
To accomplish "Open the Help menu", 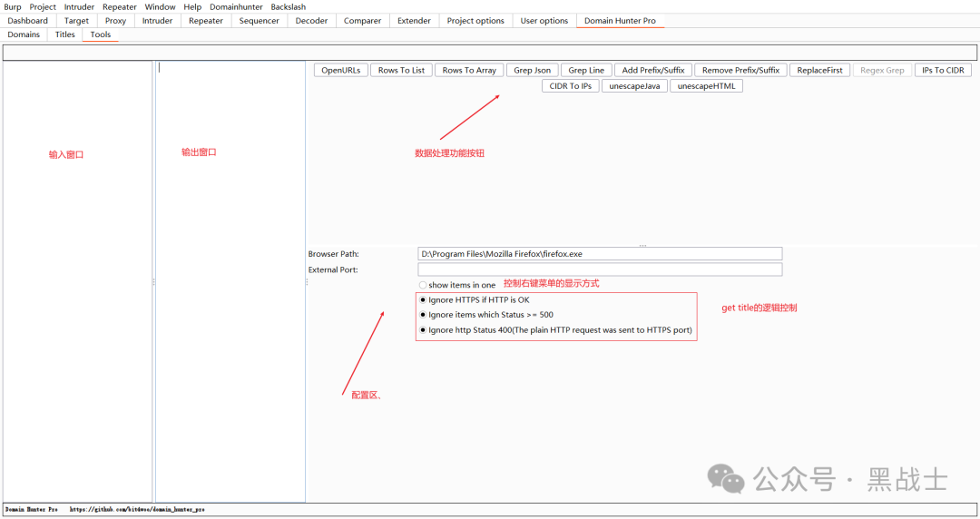I will point(192,7).
